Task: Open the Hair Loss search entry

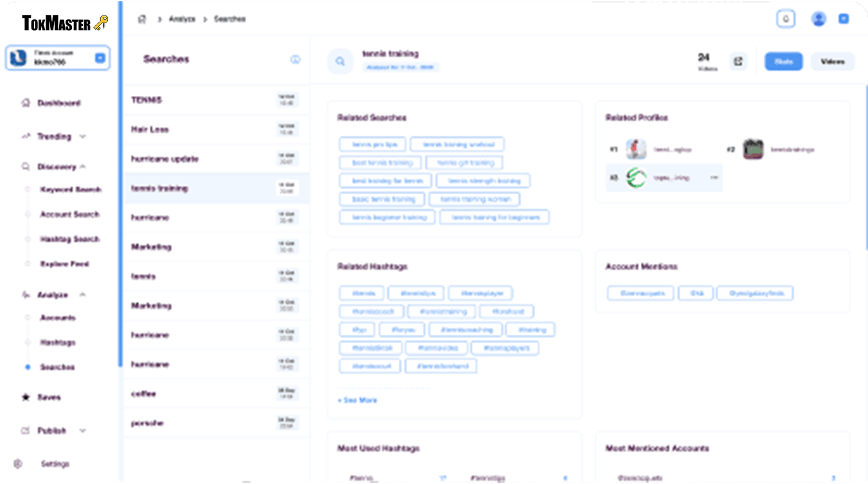Action: 216,129
